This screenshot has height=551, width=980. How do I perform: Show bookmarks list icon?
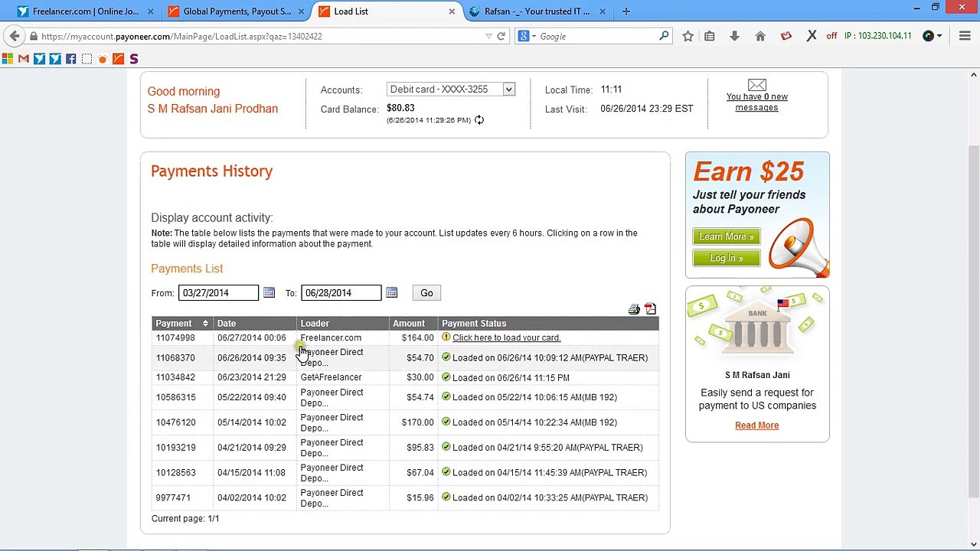click(x=710, y=36)
